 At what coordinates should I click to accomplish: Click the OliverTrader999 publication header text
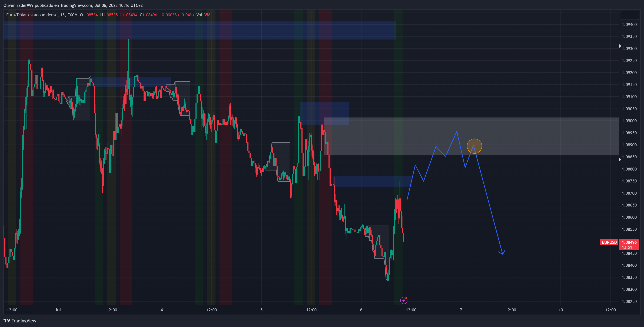click(73, 5)
